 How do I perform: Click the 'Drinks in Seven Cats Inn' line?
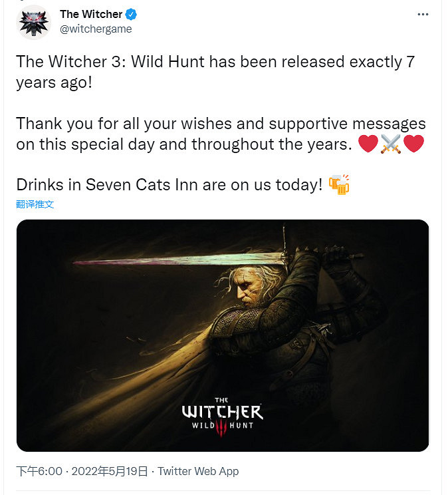pos(169,185)
